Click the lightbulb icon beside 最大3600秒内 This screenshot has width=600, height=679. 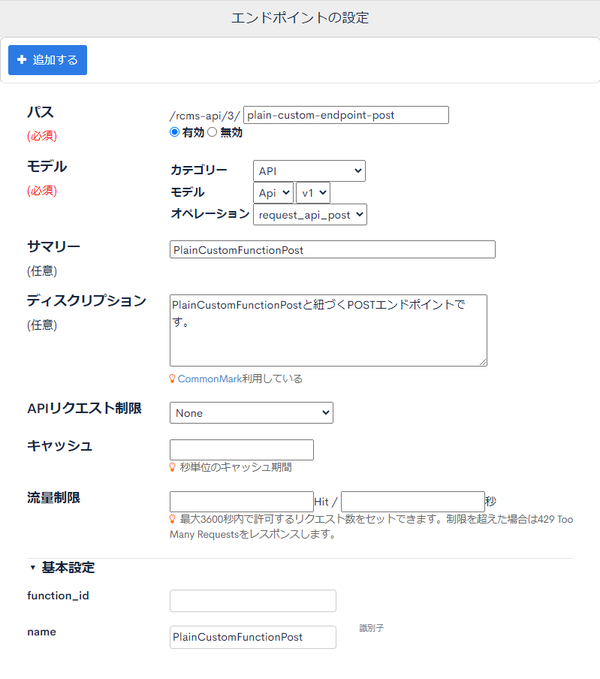pyautogui.click(x=172, y=519)
